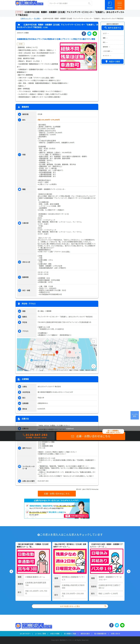Screen dimensions: 140x644
Task: Click the 設立 calendar icon in 企業情報
Action: pyautogui.click(x=20, y=398)
